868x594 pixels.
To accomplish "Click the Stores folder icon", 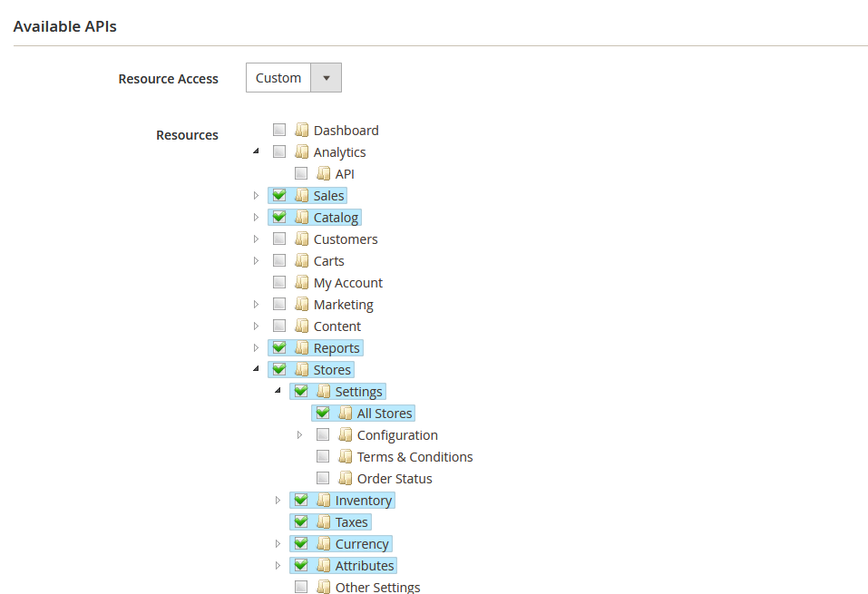I will click(x=302, y=369).
